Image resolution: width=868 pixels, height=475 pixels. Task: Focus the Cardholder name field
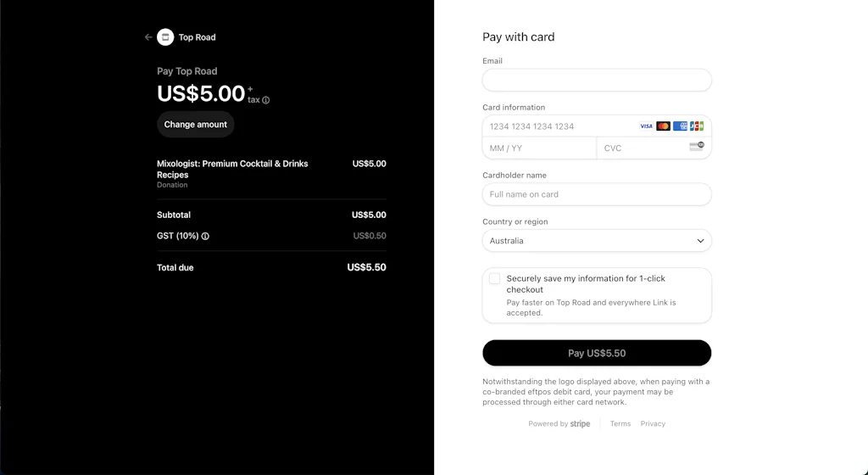coord(597,194)
